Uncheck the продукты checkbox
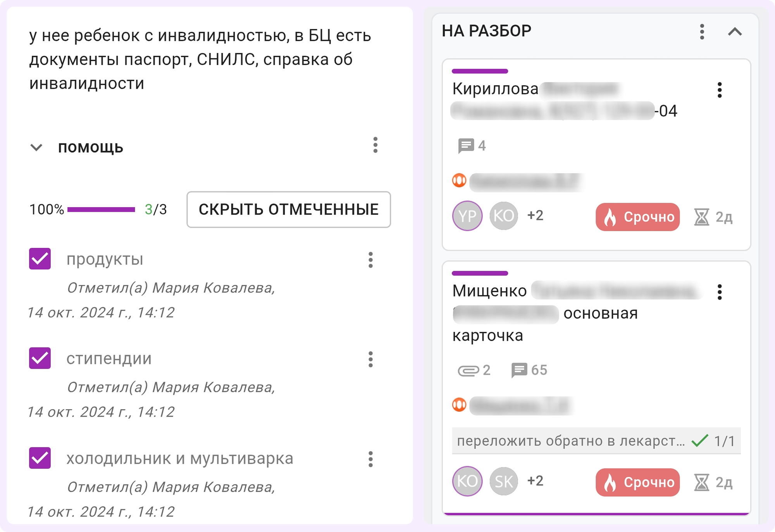775x532 pixels. click(40, 259)
